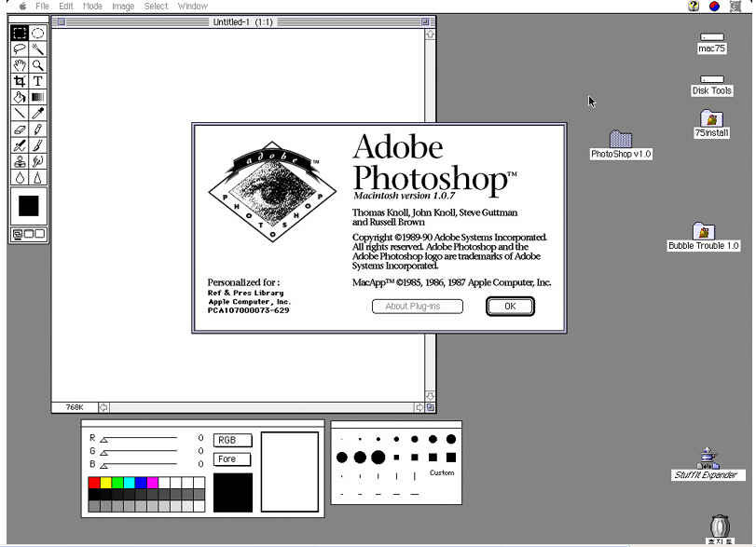This screenshot has width=756, height=547.
Task: Select the largest round brush tip
Action: coord(378,458)
